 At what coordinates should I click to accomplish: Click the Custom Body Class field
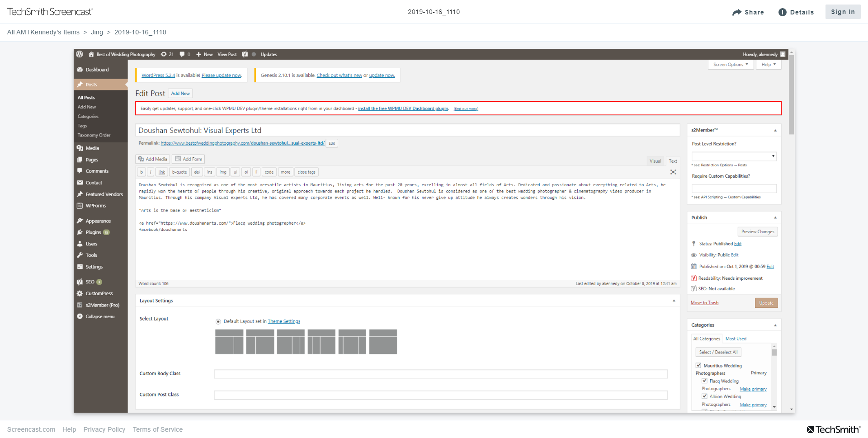click(x=441, y=374)
